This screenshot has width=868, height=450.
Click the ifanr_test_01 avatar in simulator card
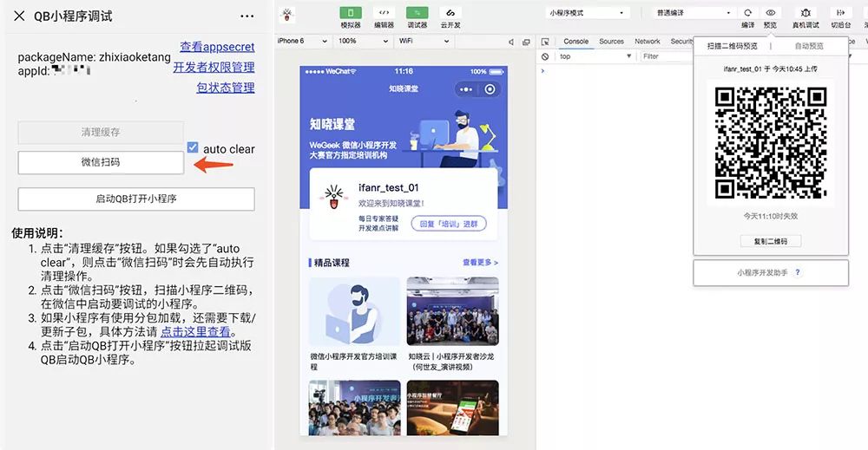pos(334,198)
